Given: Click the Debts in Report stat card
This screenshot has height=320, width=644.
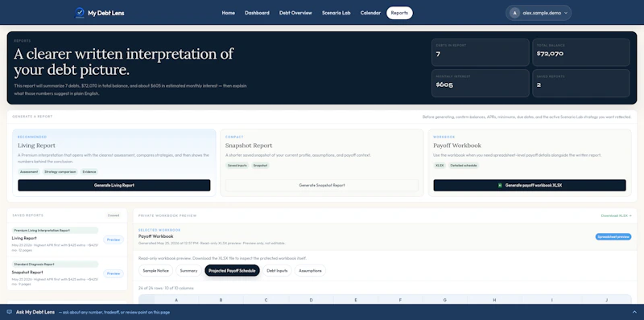Looking at the screenshot, I should point(480,52).
